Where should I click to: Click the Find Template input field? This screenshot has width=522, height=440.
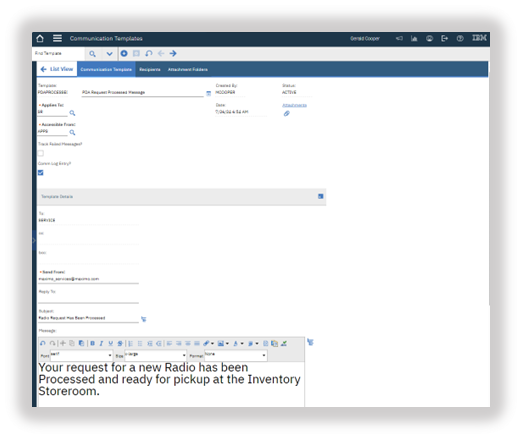[x=59, y=53]
